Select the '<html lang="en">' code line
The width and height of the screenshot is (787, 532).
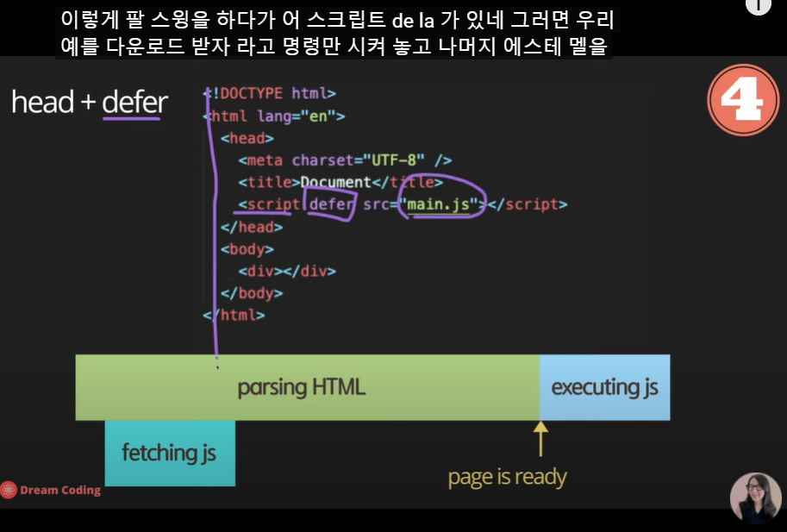(x=274, y=116)
